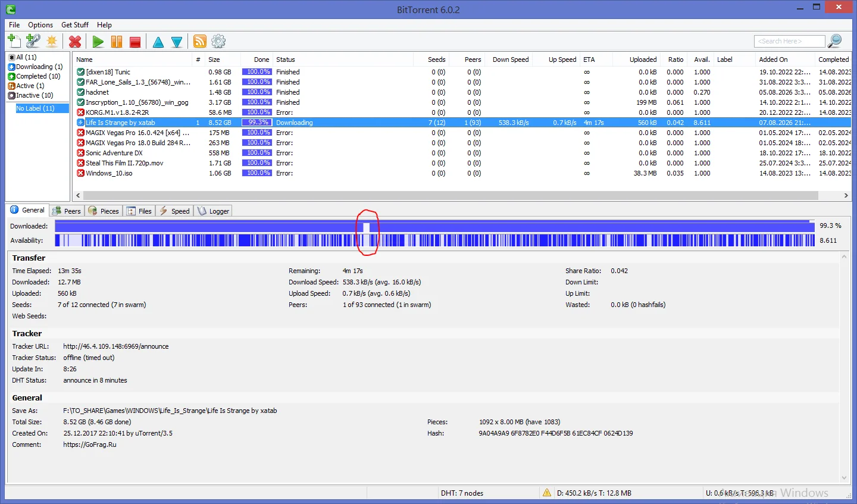857x504 pixels.
Task: Switch to the Files tab
Action: pyautogui.click(x=140, y=211)
